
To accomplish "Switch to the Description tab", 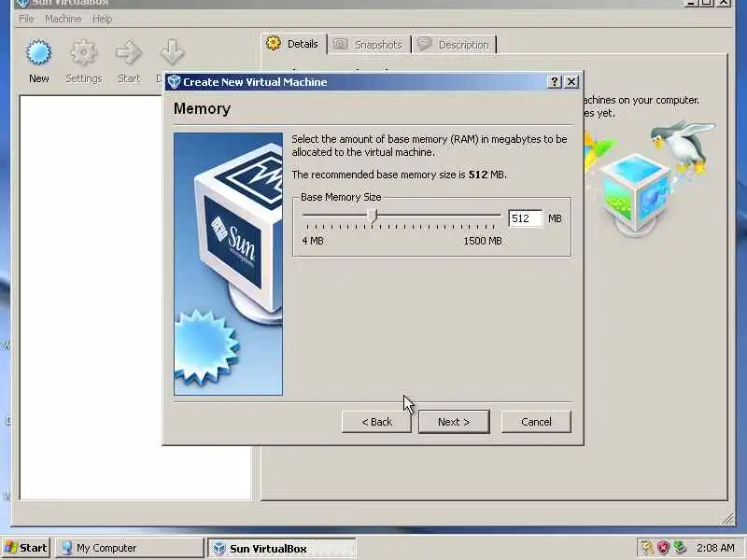I will (x=454, y=45).
